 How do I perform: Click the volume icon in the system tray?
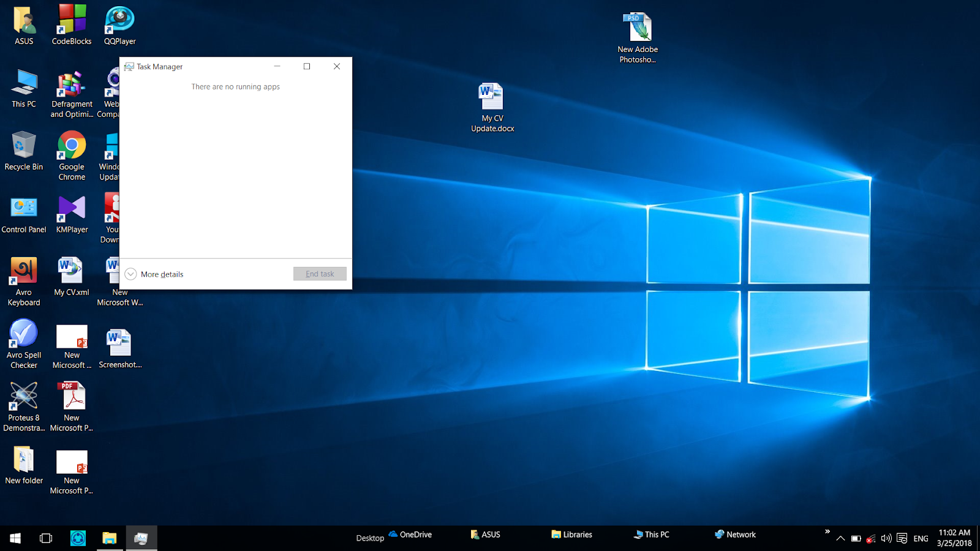coord(886,538)
